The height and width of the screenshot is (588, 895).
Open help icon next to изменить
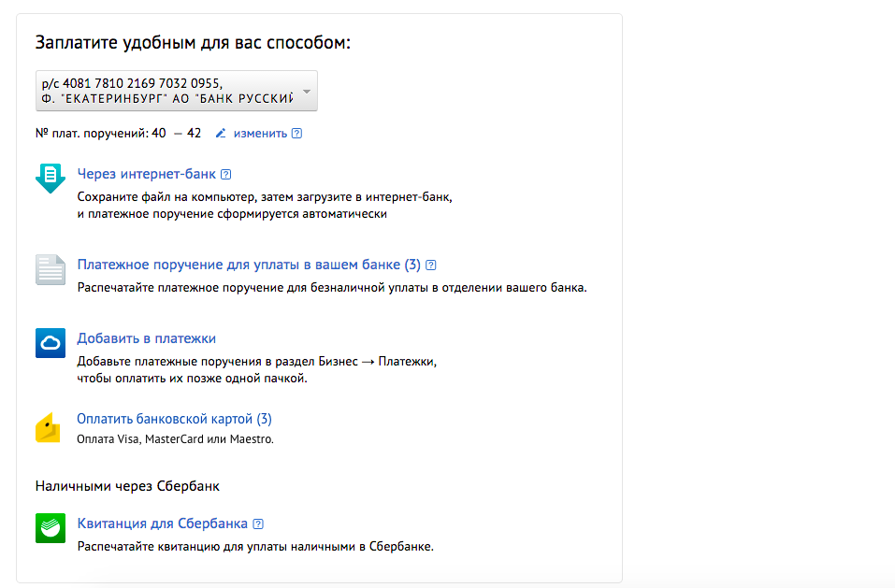click(x=297, y=134)
